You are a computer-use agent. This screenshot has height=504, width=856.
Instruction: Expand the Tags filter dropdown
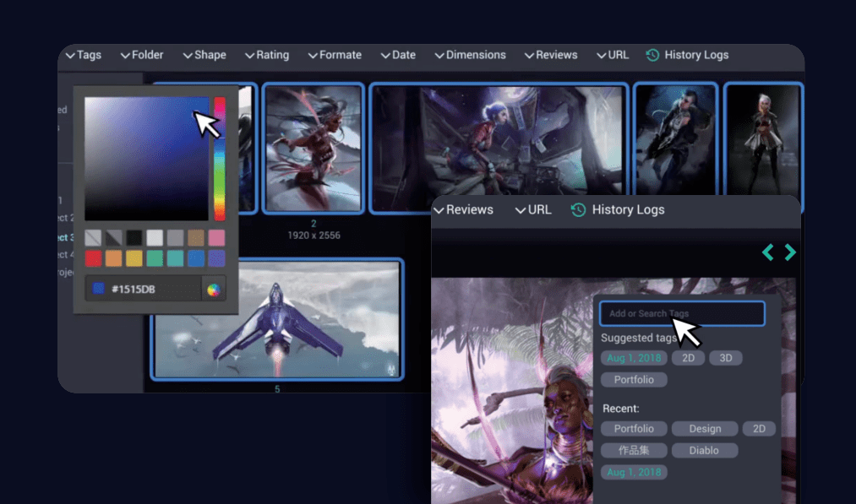pos(84,55)
